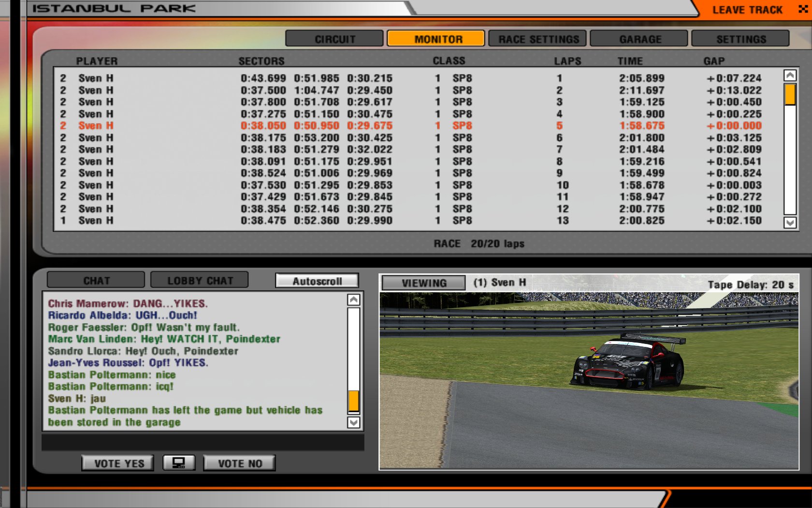This screenshot has width=812, height=508.
Task: Open the Garage tab
Action: (x=639, y=39)
